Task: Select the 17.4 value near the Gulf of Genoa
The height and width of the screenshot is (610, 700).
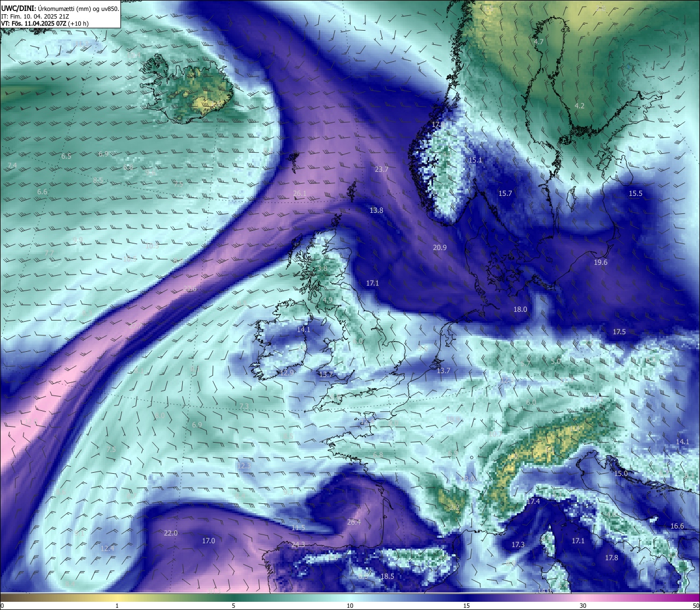Action: pos(533,502)
